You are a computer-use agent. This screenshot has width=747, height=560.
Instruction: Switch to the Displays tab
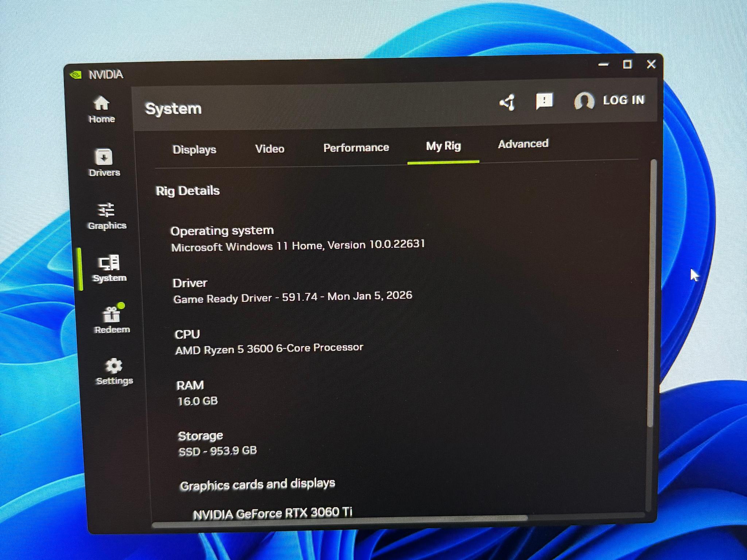194,149
